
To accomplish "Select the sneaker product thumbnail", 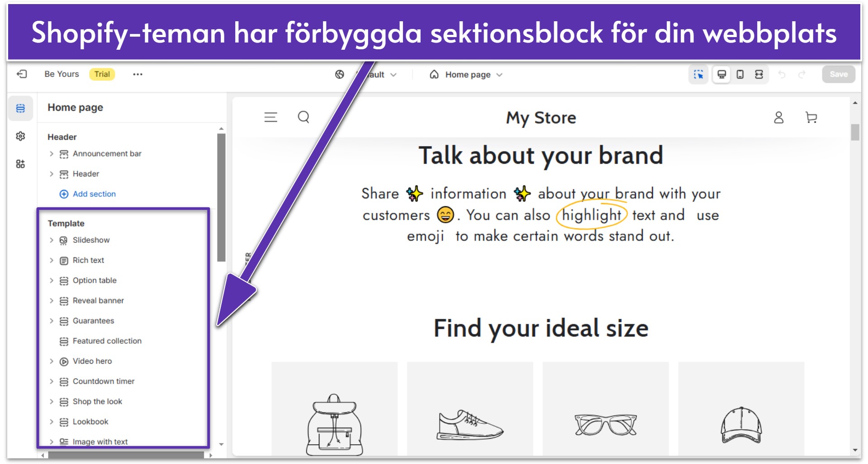I will [470, 409].
